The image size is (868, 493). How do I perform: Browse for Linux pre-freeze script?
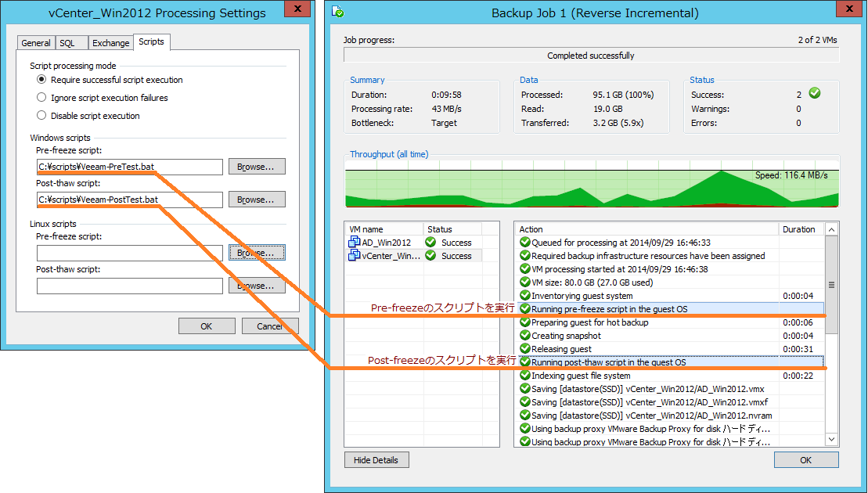[257, 253]
